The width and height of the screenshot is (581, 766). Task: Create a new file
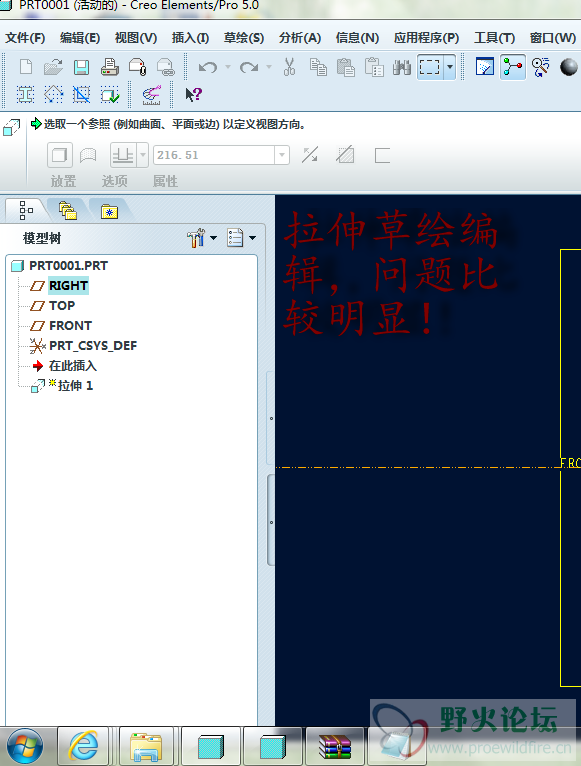(x=26, y=66)
